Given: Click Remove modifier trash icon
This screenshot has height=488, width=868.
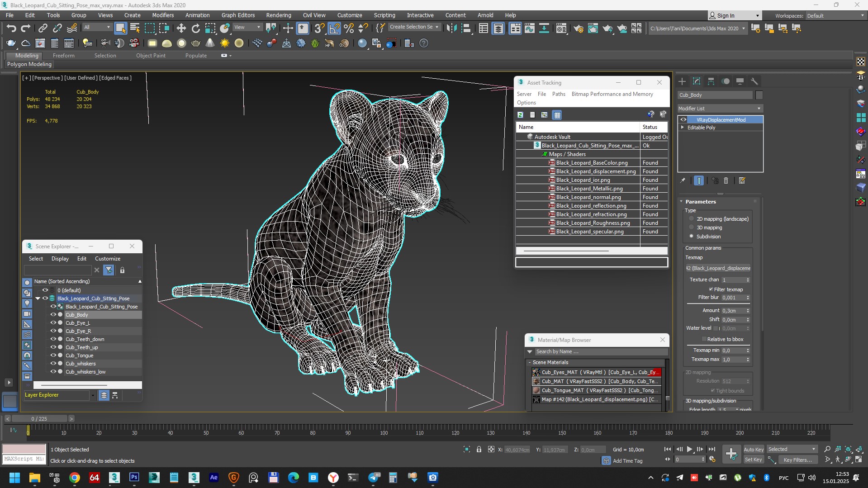Looking at the screenshot, I should tap(726, 180).
